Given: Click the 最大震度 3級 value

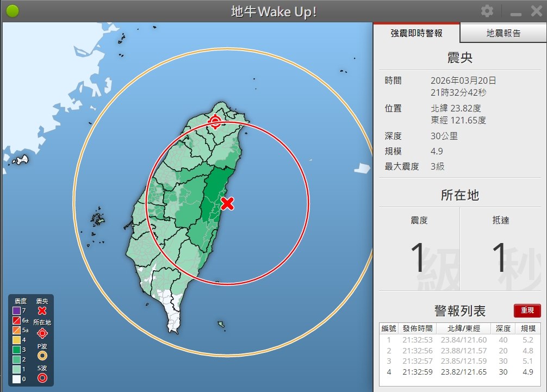Looking at the screenshot, I should (x=438, y=166).
